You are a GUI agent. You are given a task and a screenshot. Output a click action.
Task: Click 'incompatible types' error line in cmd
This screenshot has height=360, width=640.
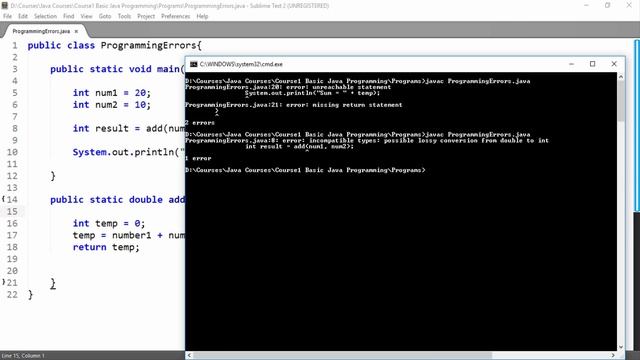[367, 140]
